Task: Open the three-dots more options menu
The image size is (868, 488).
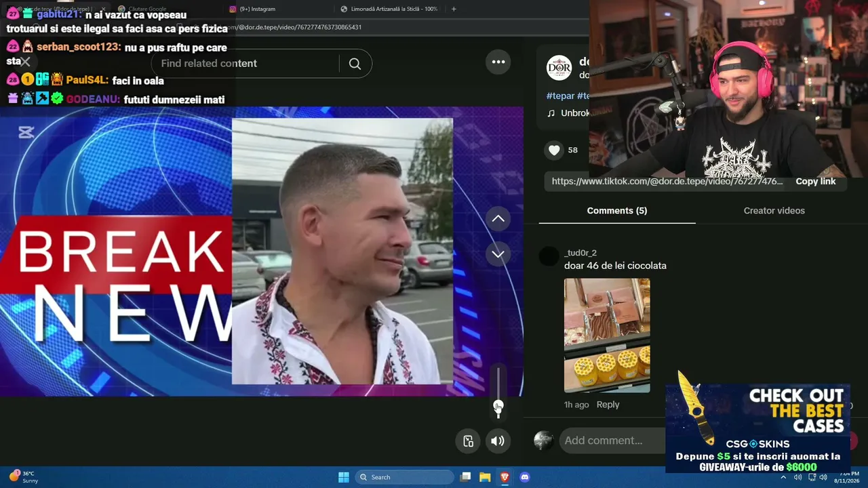Action: 498,62
